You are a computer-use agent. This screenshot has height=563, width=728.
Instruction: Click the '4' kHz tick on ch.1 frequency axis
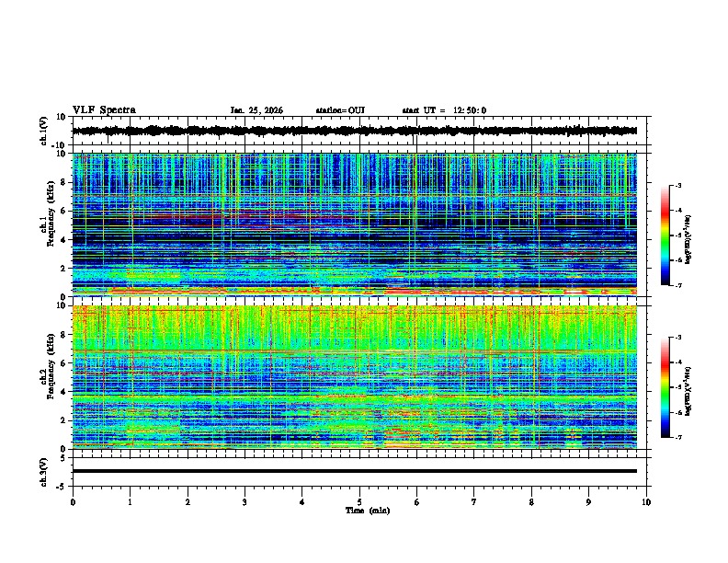[64, 240]
